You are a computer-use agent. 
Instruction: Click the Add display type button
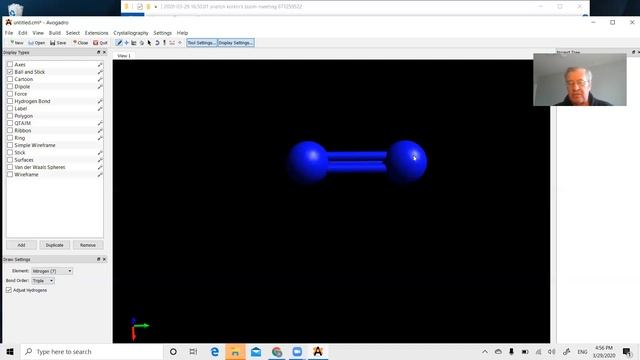coord(22,245)
